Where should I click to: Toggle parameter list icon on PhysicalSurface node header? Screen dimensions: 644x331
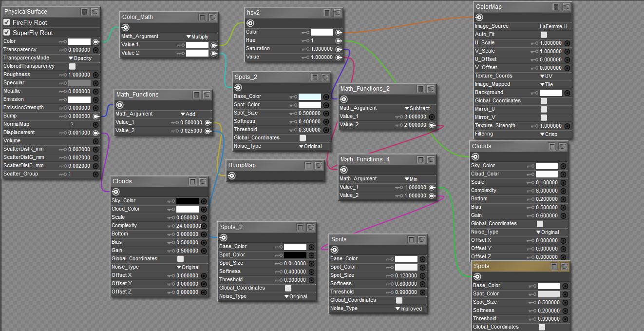click(85, 11)
